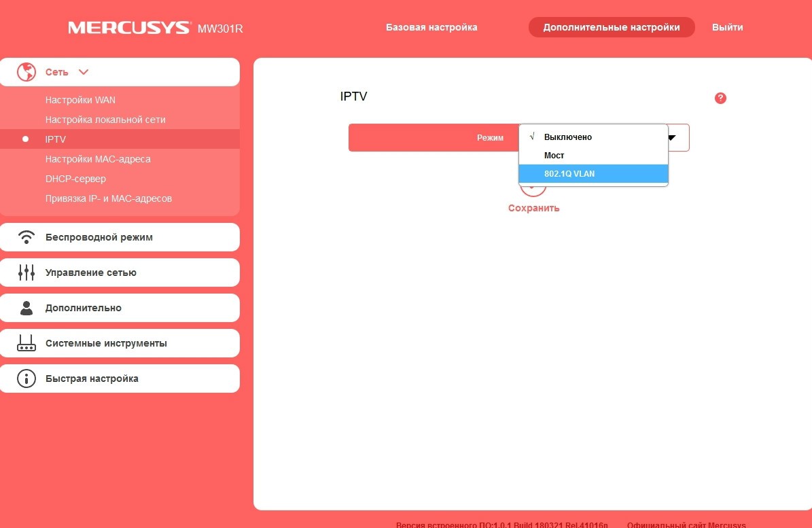Click Выйти to log out
Image resolution: width=812 pixels, height=528 pixels.
[x=727, y=28]
